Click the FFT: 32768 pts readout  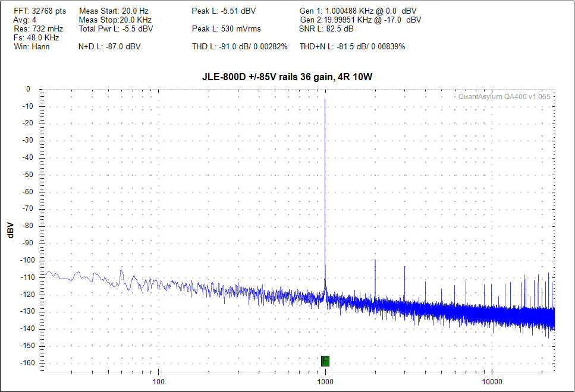click(x=40, y=11)
